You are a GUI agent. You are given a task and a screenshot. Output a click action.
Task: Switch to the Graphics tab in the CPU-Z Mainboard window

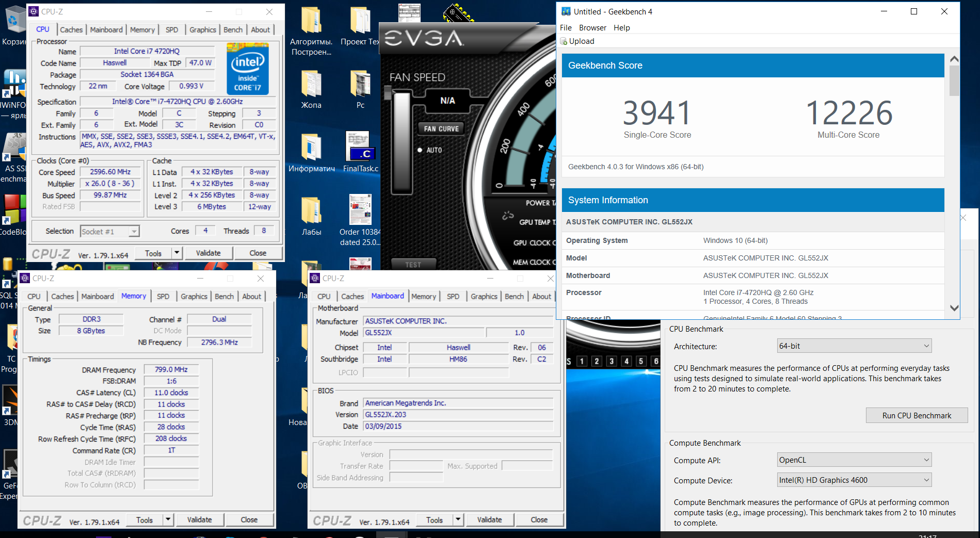484,297
